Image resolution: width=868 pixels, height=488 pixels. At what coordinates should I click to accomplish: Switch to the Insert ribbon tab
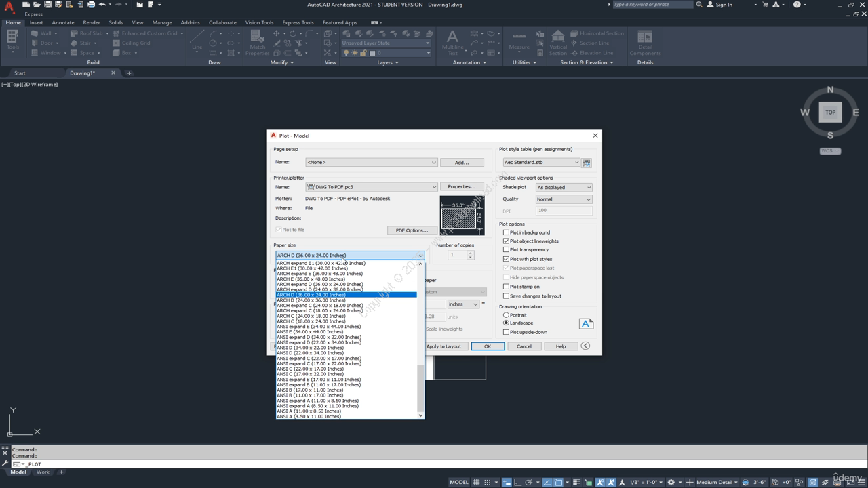36,22
